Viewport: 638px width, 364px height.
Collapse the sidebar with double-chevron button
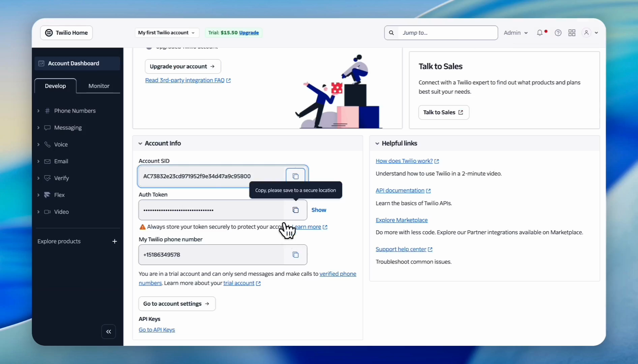109,332
